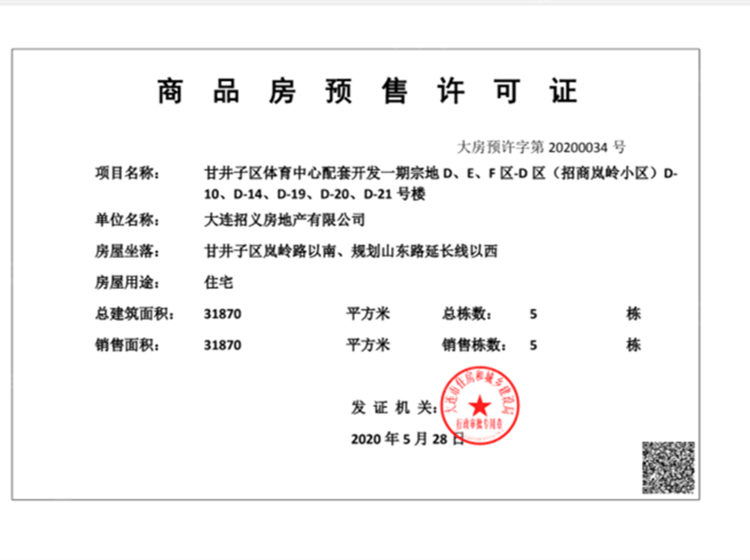This screenshot has width=750, height=560.
Task: Select the date 2020年5月28日
Action: pos(408,439)
